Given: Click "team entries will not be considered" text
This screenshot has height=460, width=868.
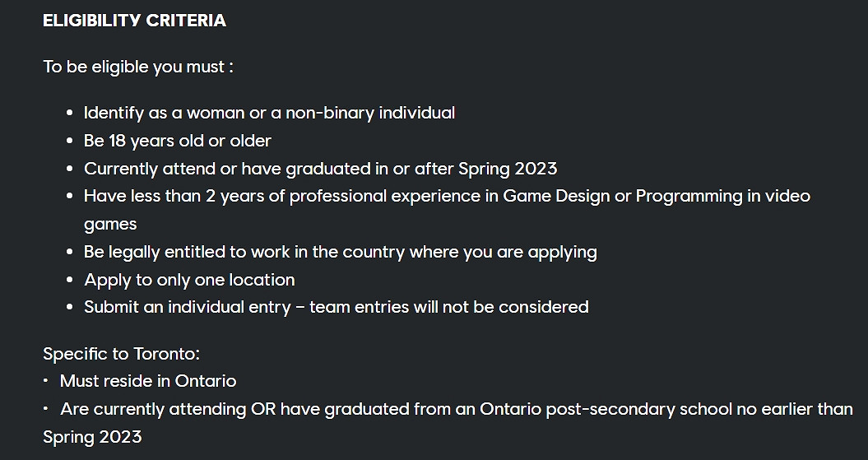Looking at the screenshot, I should click(449, 307).
